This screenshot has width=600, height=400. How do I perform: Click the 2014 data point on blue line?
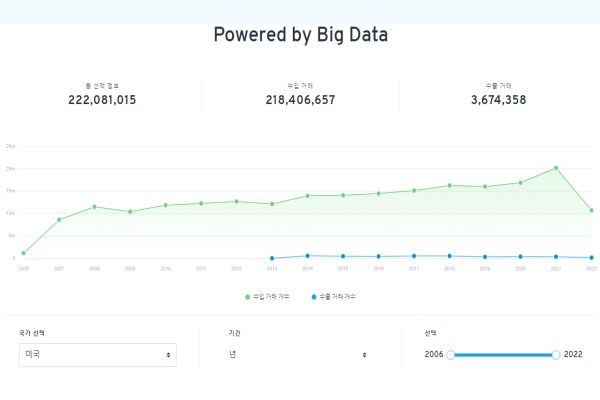pyautogui.click(x=307, y=256)
